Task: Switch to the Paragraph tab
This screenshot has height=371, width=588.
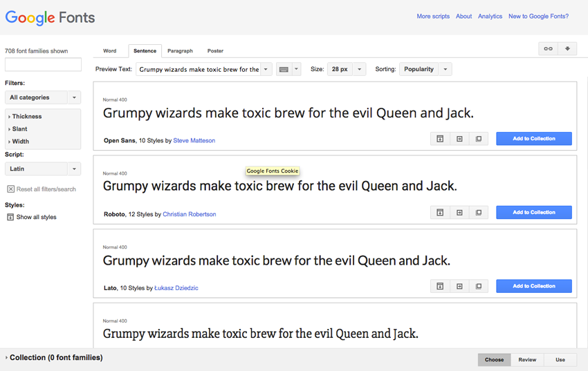Action: tap(180, 51)
